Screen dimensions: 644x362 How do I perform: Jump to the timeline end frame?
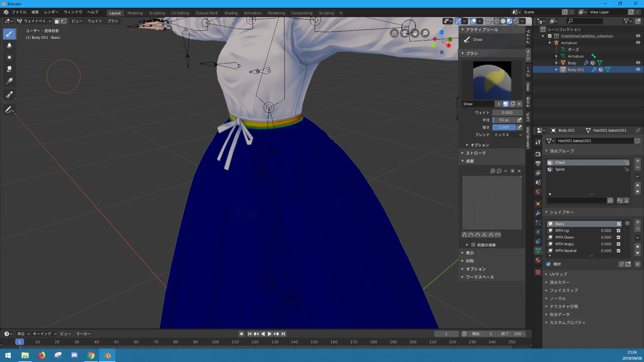tap(283, 334)
